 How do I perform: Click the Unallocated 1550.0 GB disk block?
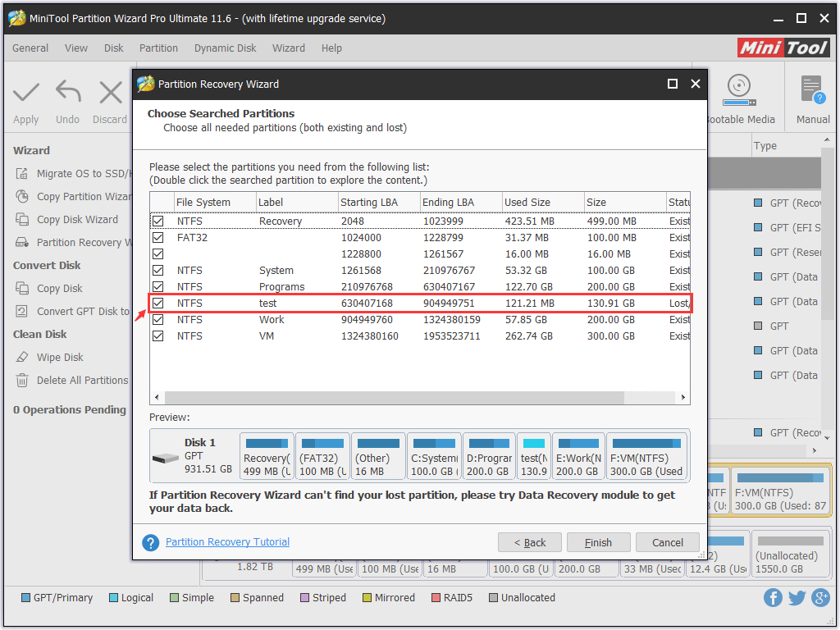(790, 554)
